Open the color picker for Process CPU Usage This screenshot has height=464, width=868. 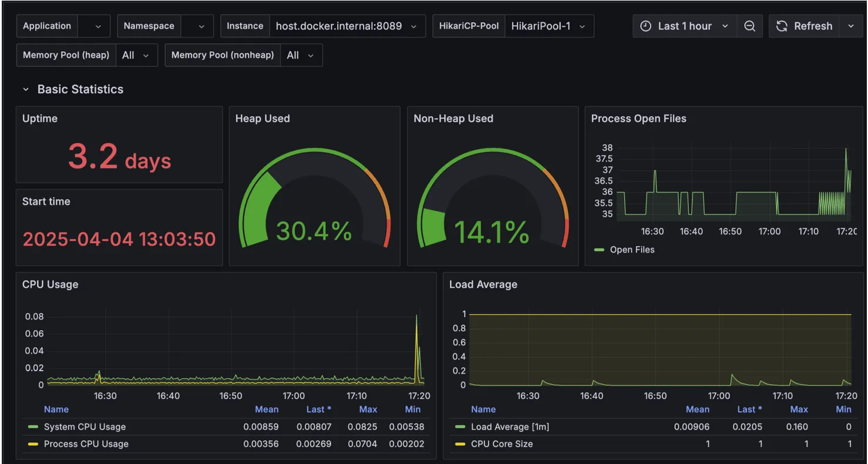tap(34, 444)
